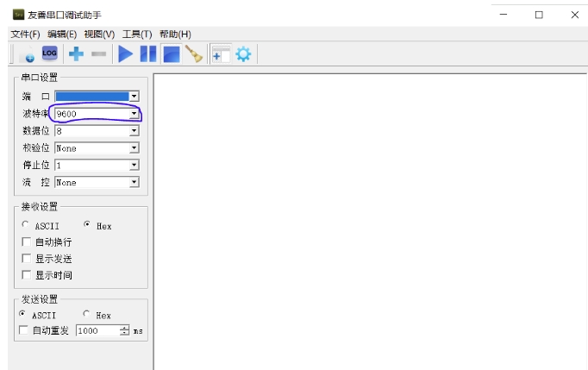Start the serial port with play icon

pos(125,54)
